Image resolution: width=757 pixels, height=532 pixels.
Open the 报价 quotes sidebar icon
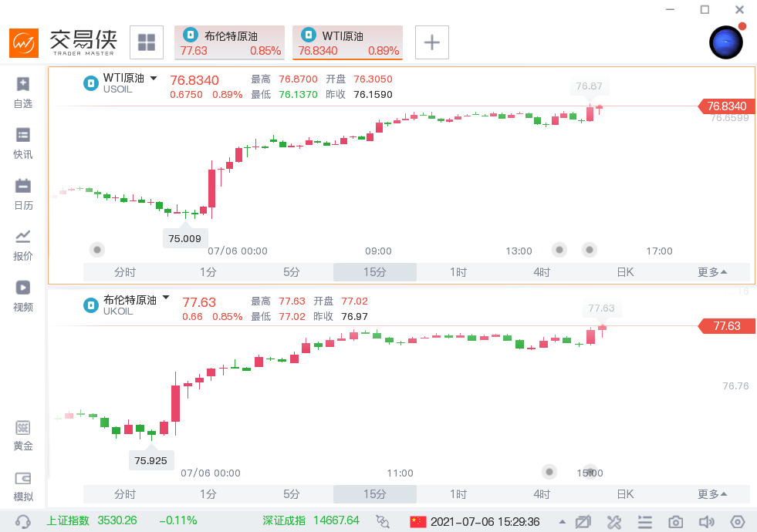22,245
